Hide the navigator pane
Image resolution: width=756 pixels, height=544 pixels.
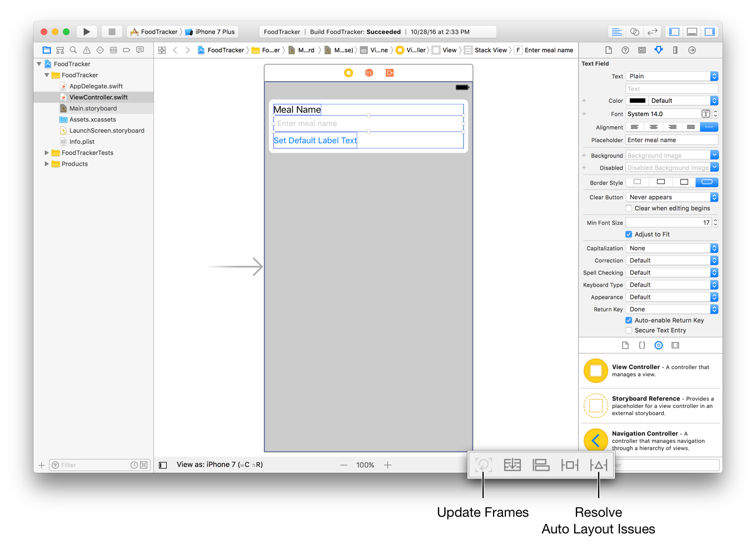pos(674,32)
